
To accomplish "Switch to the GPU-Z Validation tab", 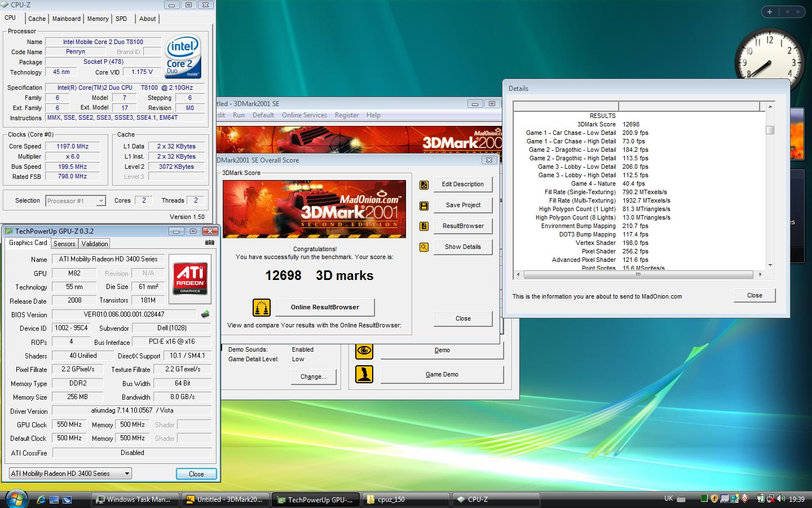I will click(95, 244).
